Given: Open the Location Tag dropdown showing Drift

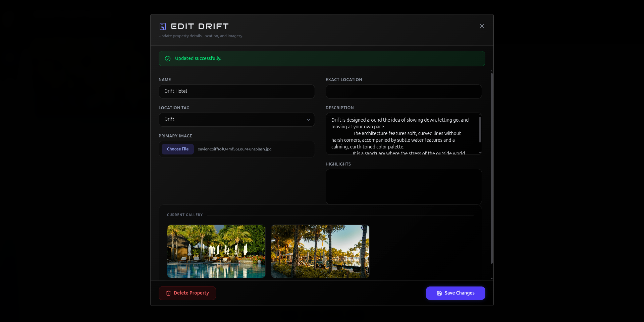Looking at the screenshot, I should [x=237, y=120].
